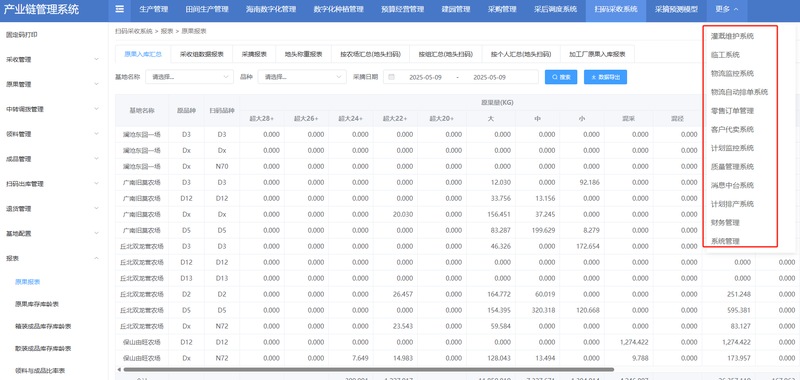
Task: Open 生产管理 in top navigation
Action: (x=153, y=9)
